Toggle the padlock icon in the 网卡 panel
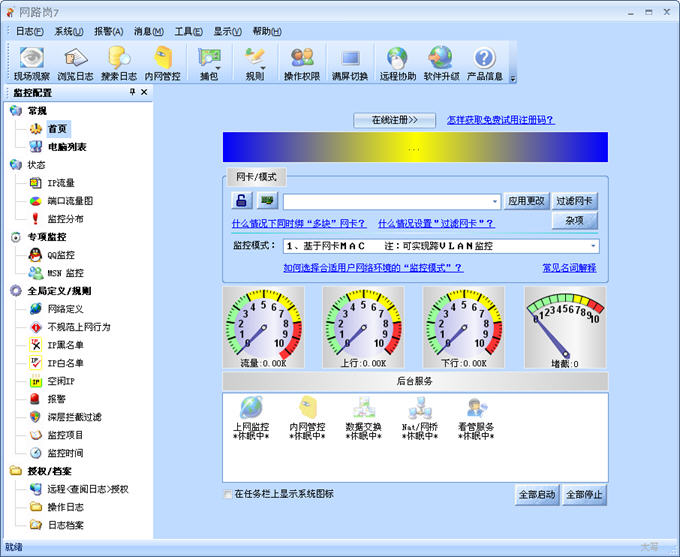Screen dimensions: 680x557 coord(242,201)
